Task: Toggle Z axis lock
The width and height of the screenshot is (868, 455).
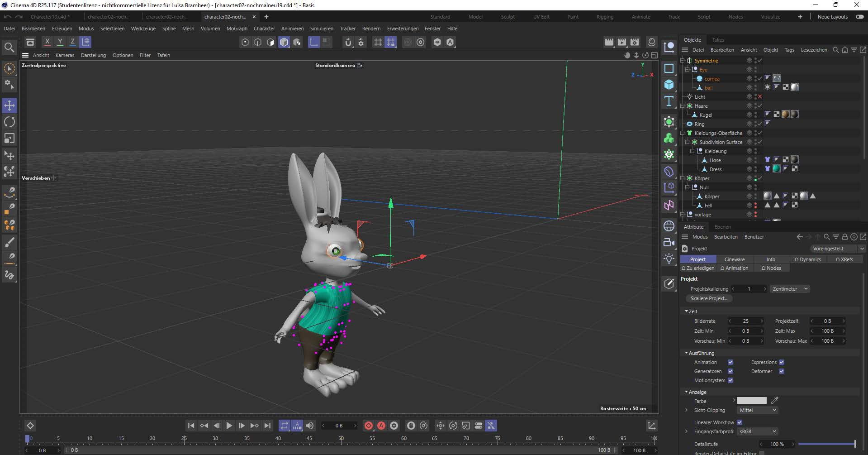Action: coord(72,42)
